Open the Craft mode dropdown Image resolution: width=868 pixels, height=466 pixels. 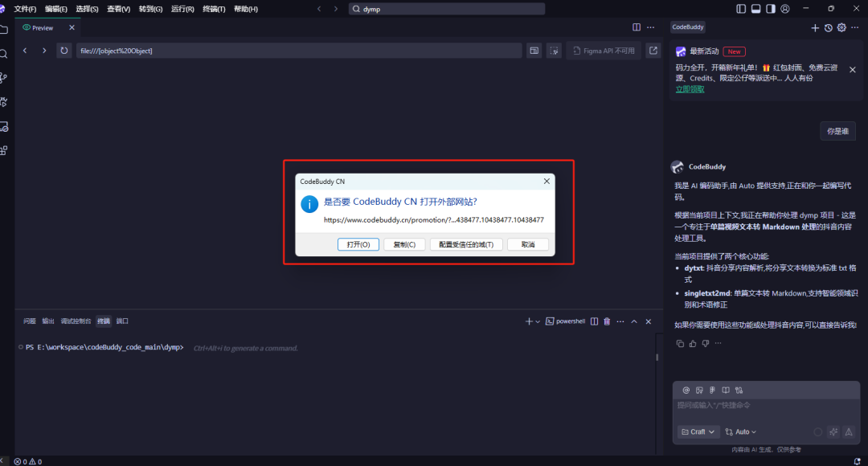[698, 431]
